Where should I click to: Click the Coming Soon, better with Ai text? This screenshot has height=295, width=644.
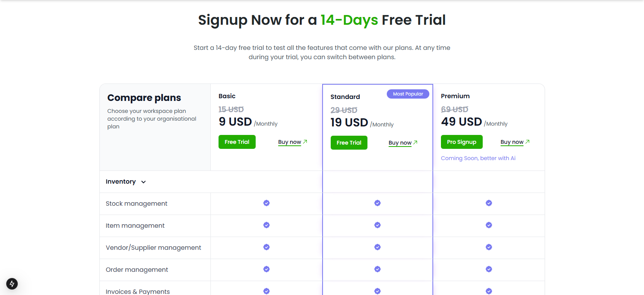coord(478,158)
